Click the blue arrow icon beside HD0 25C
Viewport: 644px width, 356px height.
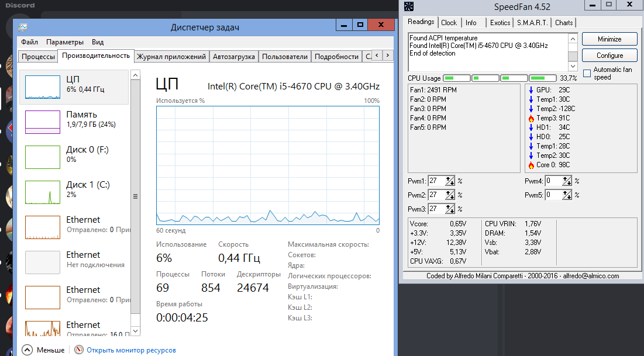(531, 137)
